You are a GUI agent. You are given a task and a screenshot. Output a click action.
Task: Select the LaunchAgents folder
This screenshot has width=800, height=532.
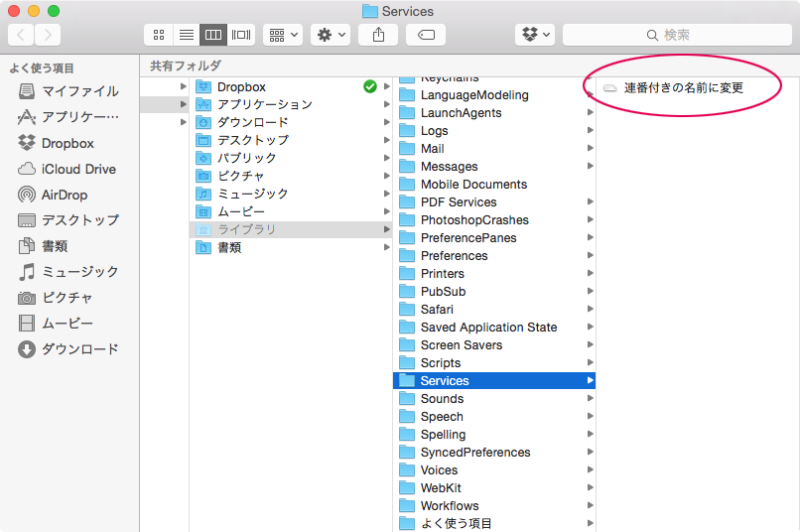click(494, 113)
